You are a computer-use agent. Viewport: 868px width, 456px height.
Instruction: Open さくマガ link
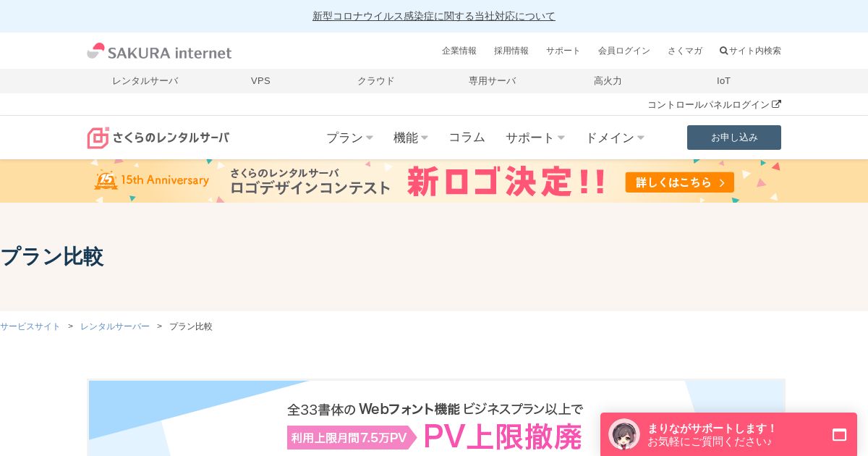click(685, 51)
